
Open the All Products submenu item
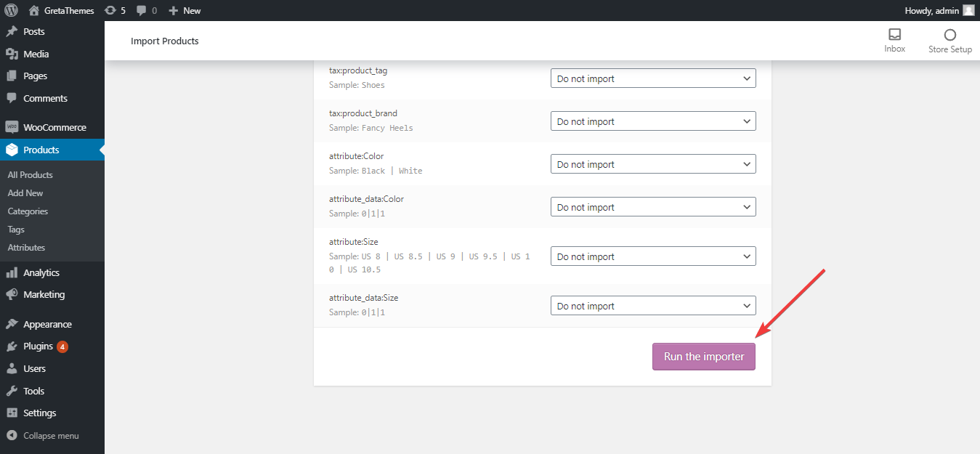coord(30,175)
